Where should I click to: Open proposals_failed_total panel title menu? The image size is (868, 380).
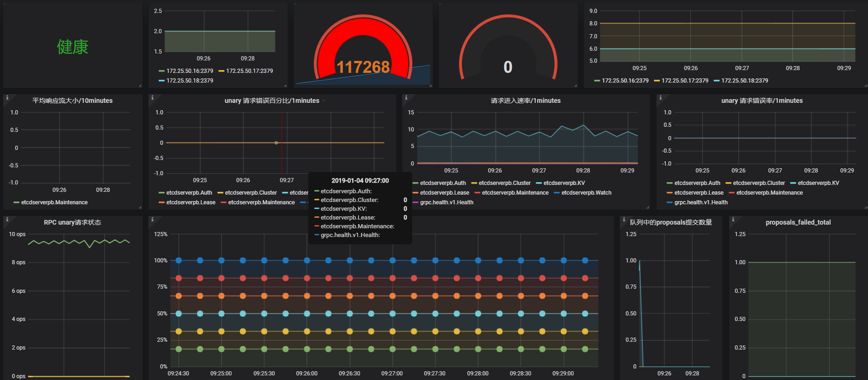(x=798, y=222)
